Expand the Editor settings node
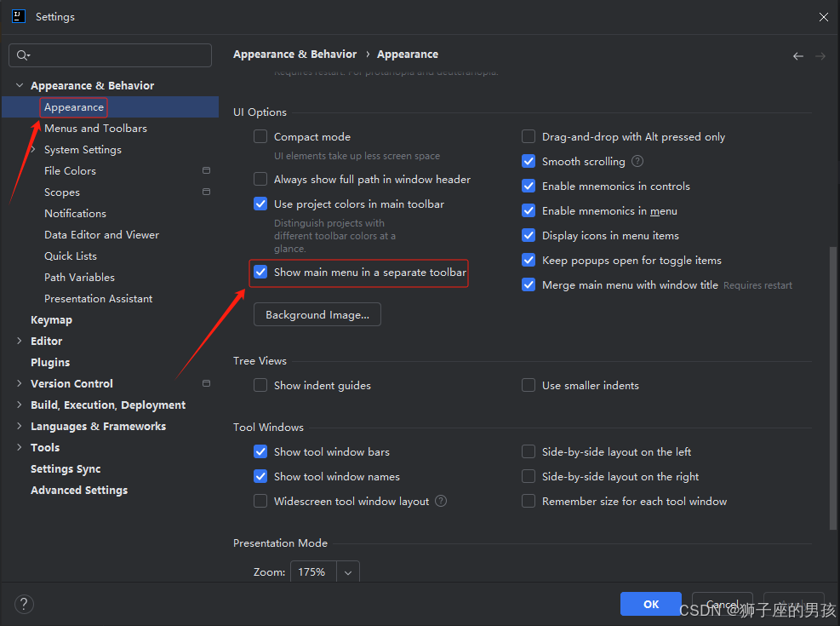Image resolution: width=840 pixels, height=626 pixels. (20, 341)
